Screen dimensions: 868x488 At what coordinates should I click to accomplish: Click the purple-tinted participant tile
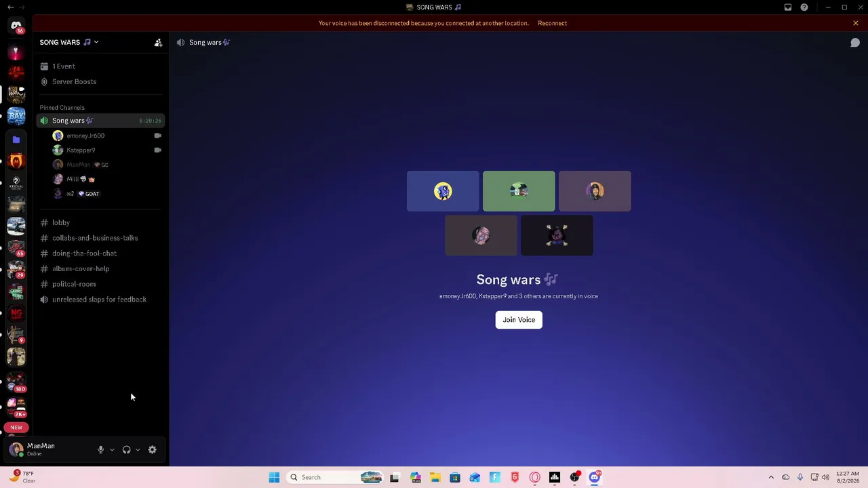coord(595,191)
